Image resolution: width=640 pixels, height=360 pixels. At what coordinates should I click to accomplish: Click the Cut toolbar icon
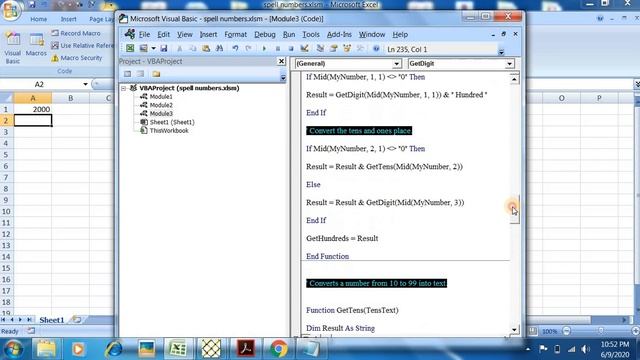tap(180, 49)
